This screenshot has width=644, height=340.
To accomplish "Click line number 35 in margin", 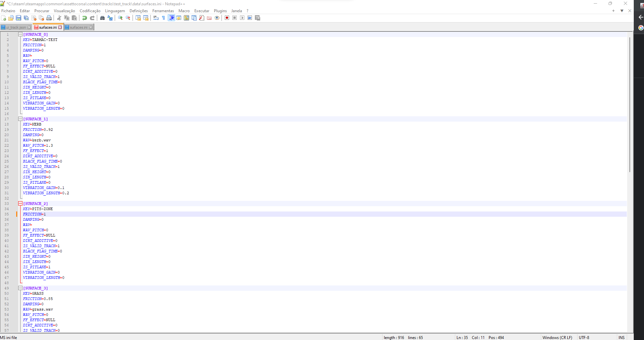I will point(7,214).
